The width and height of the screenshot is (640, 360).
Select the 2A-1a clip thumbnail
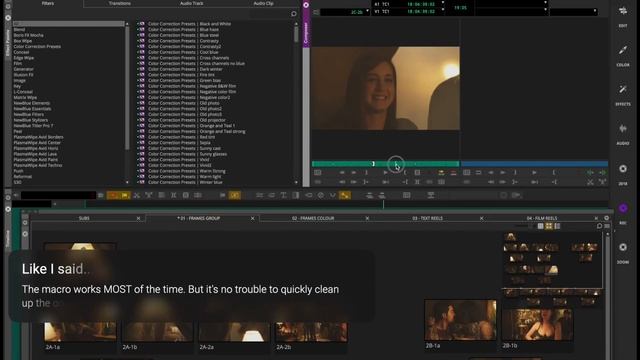point(80,331)
